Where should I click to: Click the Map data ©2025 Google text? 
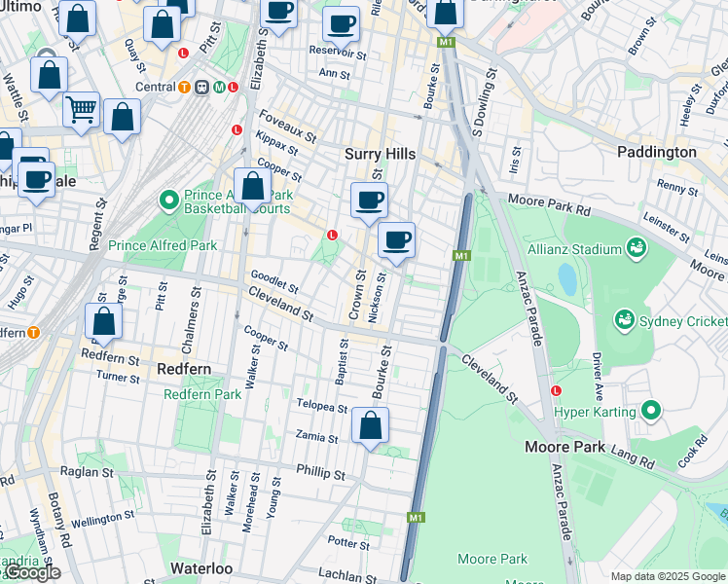pyautogui.click(x=669, y=576)
